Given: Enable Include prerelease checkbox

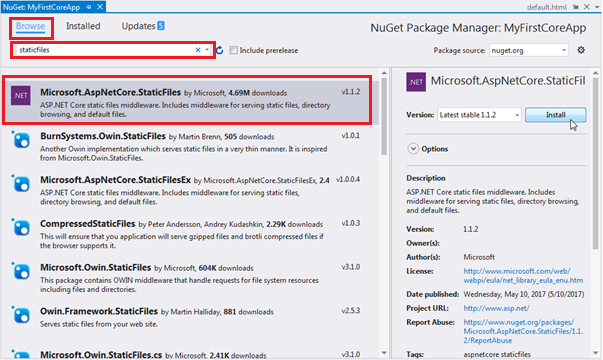Looking at the screenshot, I should [x=233, y=50].
